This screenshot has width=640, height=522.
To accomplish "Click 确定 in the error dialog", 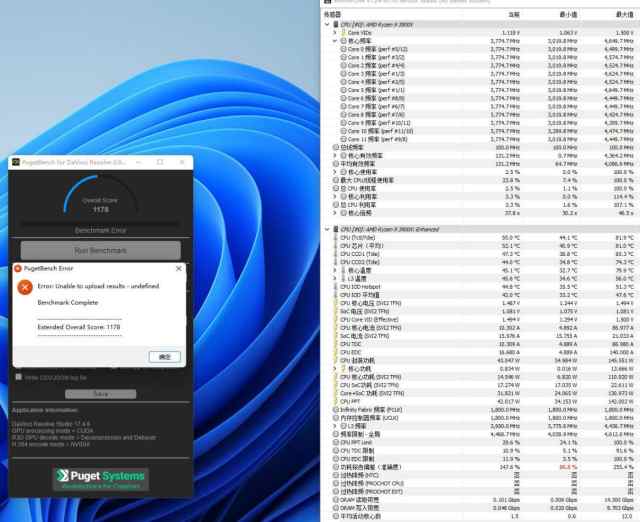I will pyautogui.click(x=165, y=355).
